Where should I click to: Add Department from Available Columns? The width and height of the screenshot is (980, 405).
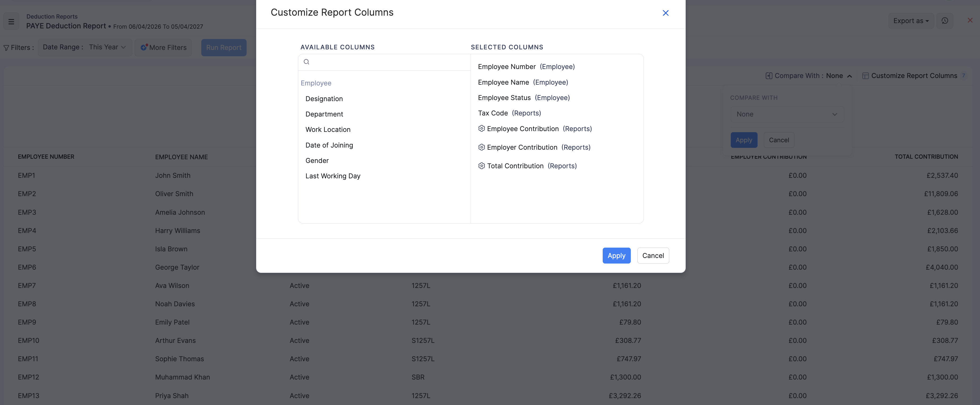pos(324,114)
